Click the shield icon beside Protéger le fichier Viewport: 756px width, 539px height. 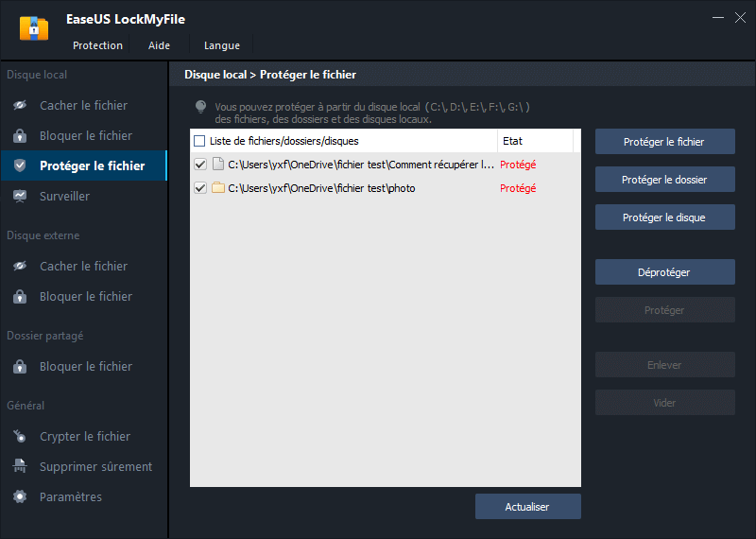(x=20, y=165)
